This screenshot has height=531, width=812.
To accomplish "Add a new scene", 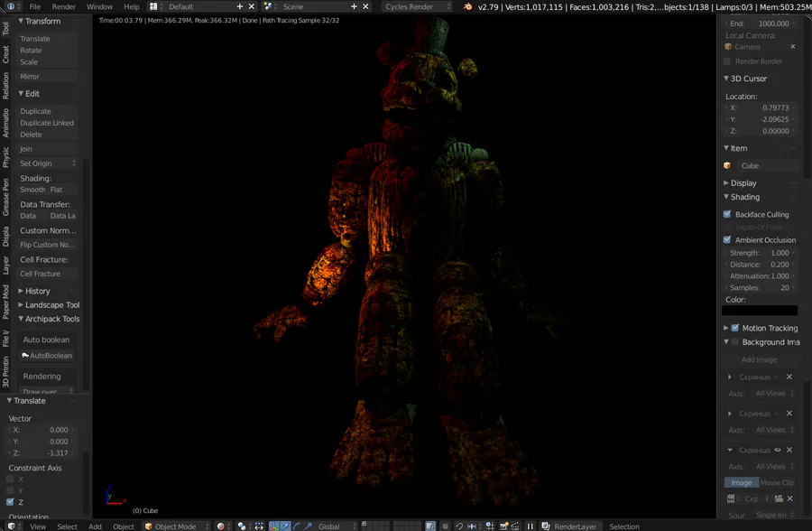I will 354,6.
